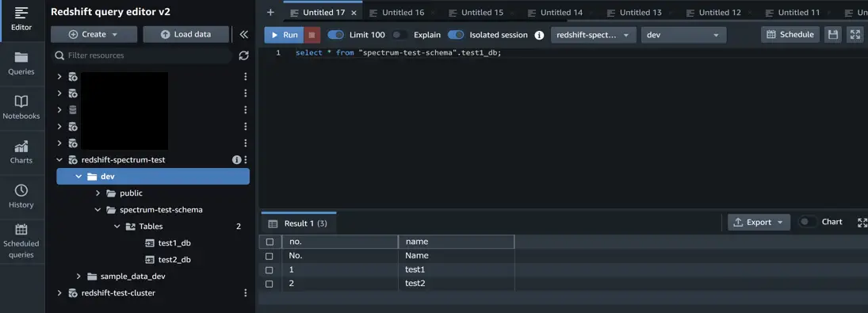Open the Notebooks sidebar section
Image resolution: width=868 pixels, height=313 pixels.
pos(21,108)
